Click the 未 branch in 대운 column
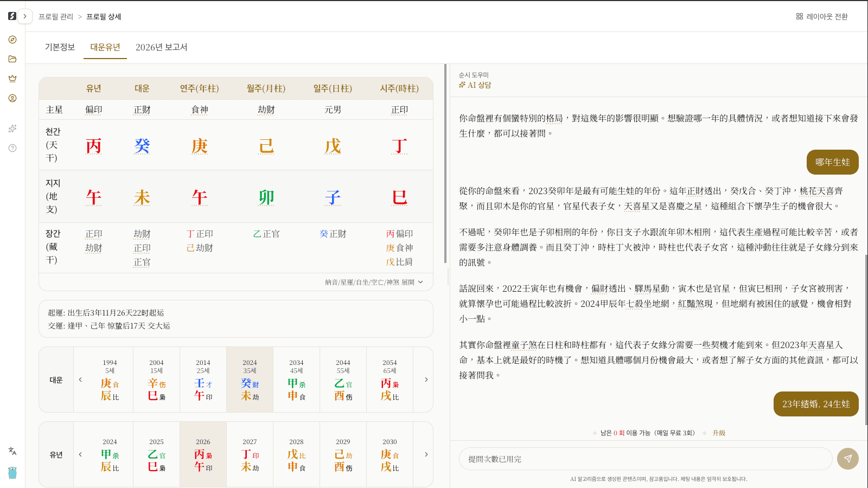 point(142,197)
